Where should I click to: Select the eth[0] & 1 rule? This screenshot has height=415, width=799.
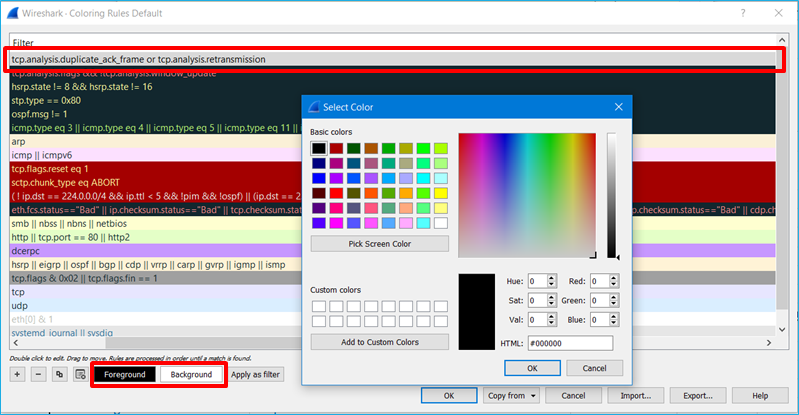(155, 319)
